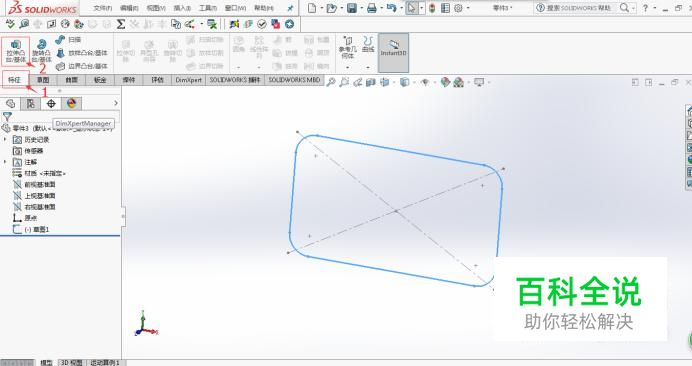Click the SOLIDWORKS help search field
The height and width of the screenshot is (366, 692).
(575, 8)
